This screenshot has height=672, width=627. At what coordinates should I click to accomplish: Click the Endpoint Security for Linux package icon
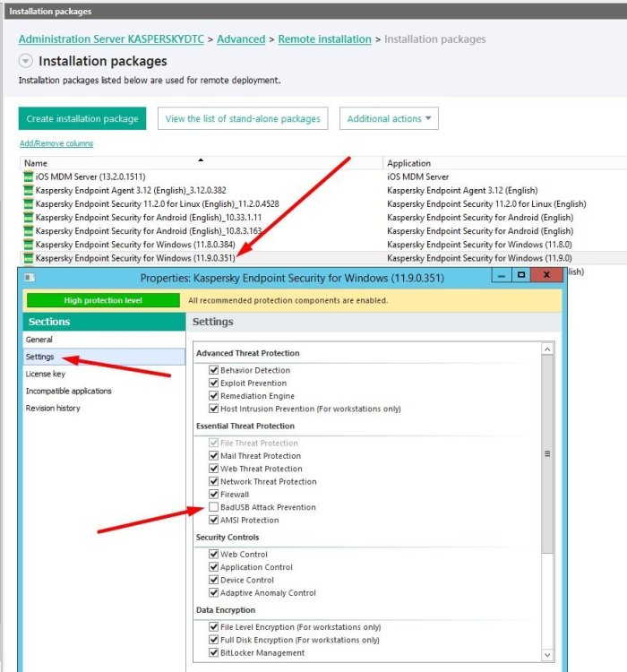[29, 204]
